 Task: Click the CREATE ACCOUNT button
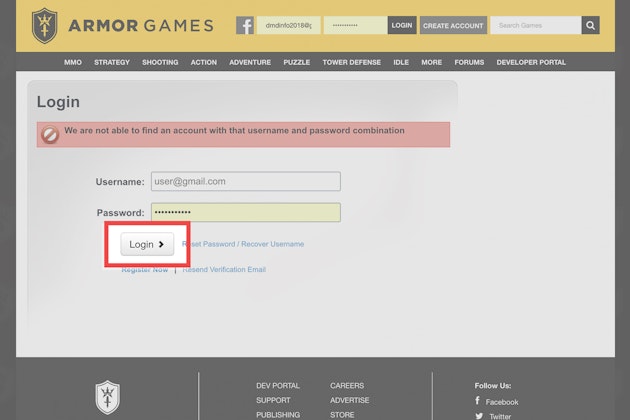(453, 25)
